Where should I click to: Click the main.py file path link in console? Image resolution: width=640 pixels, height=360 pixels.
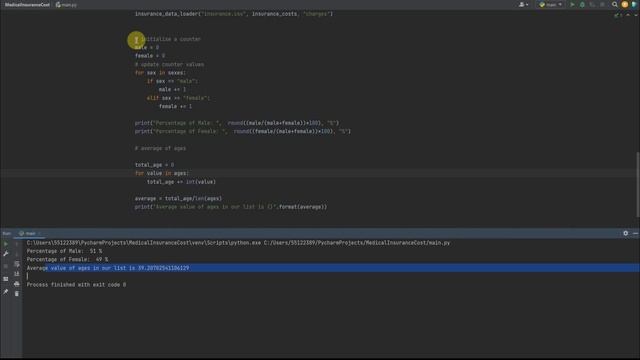[x=357, y=243]
